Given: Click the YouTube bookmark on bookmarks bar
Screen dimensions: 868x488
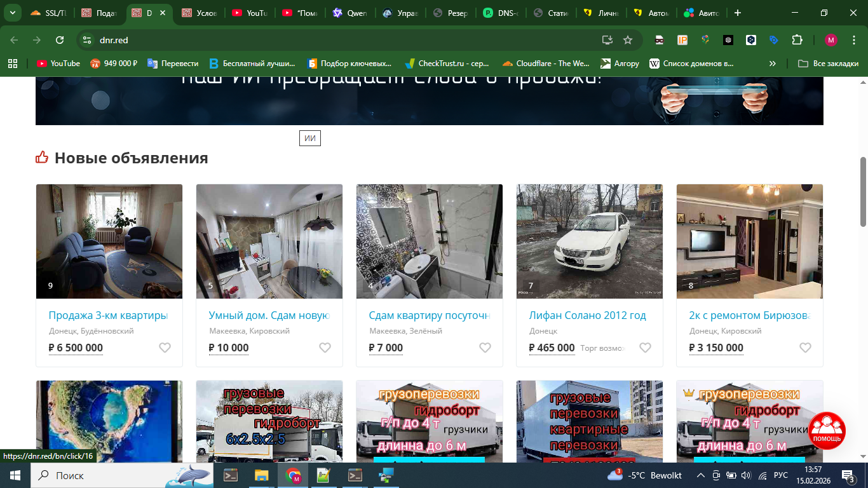Looking at the screenshot, I should [x=58, y=63].
